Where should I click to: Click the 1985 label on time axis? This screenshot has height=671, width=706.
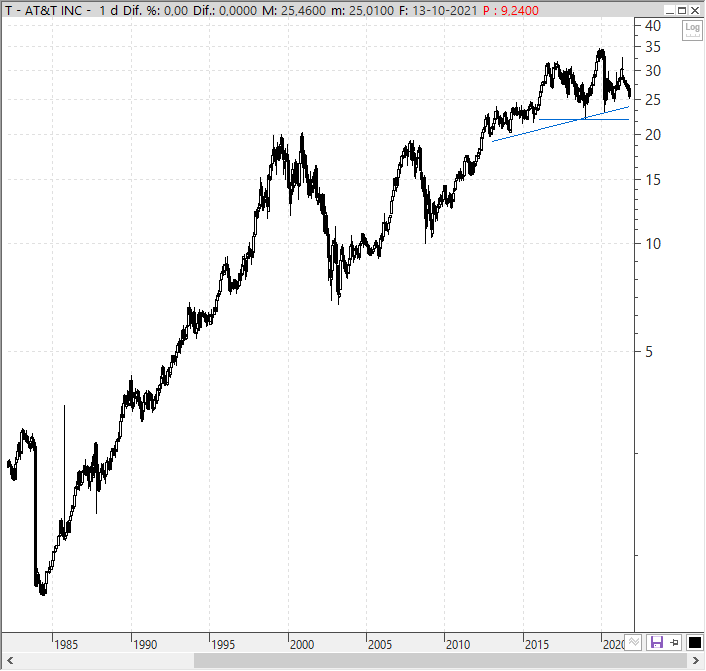point(66,645)
